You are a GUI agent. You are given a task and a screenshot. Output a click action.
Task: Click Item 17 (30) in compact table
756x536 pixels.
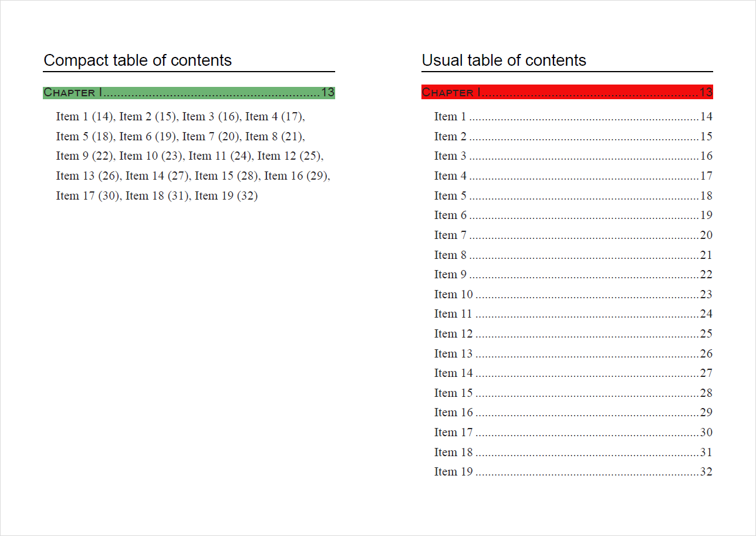click(87, 195)
